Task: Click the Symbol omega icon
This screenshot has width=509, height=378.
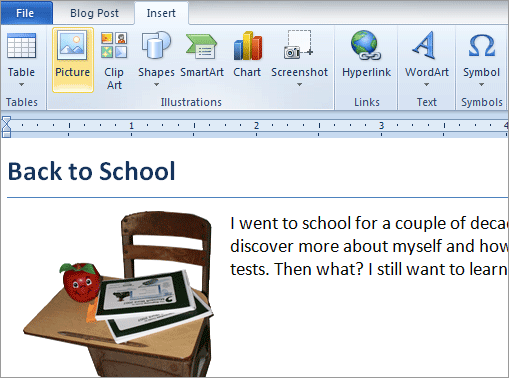Action: point(482,46)
